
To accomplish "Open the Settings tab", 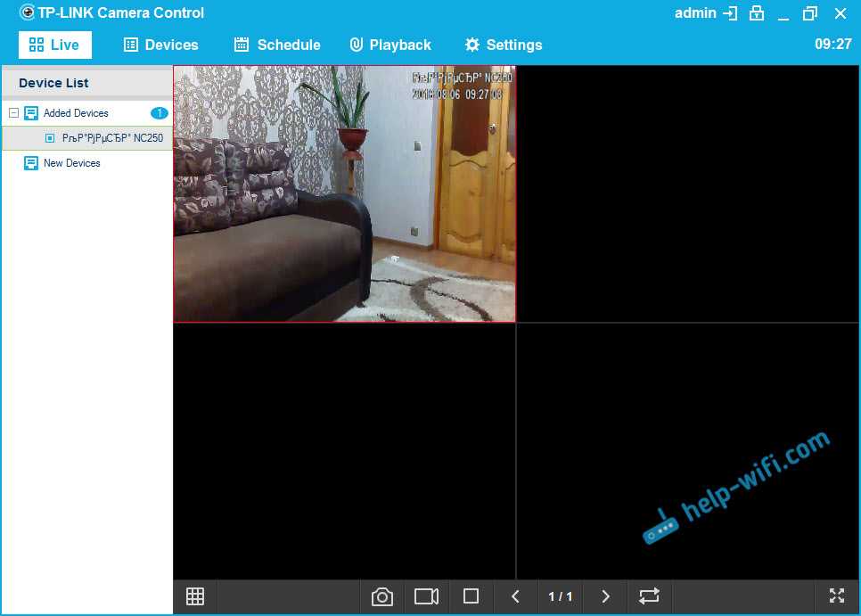I will [x=504, y=45].
